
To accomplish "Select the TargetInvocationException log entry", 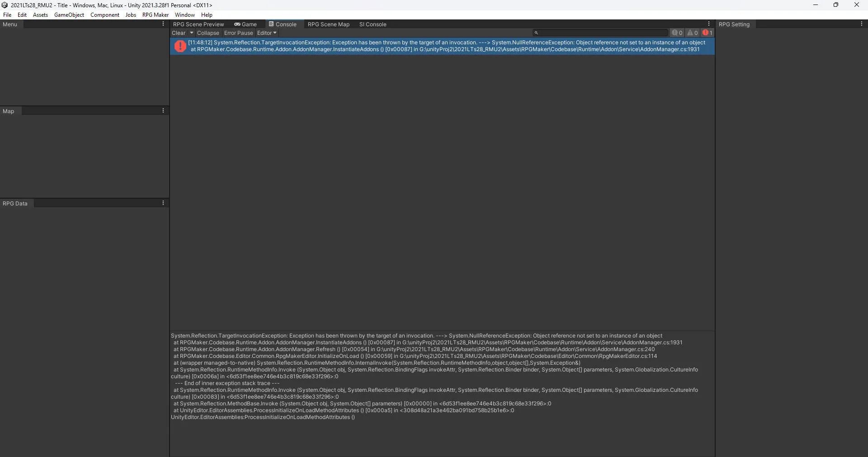I will pos(442,46).
